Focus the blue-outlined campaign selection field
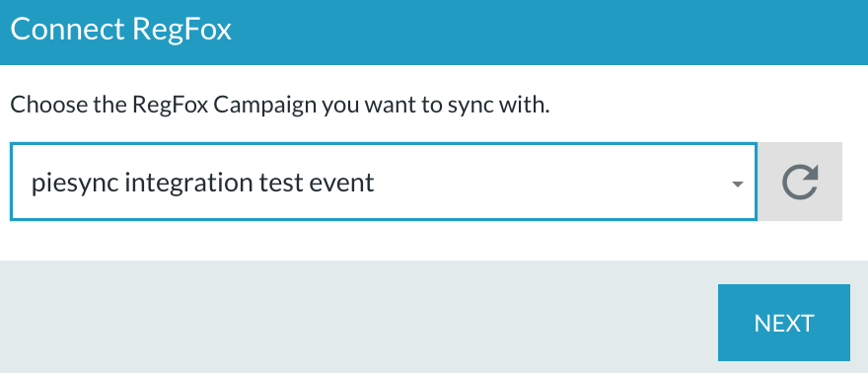Viewport: 868px width, 373px height. 383,182
